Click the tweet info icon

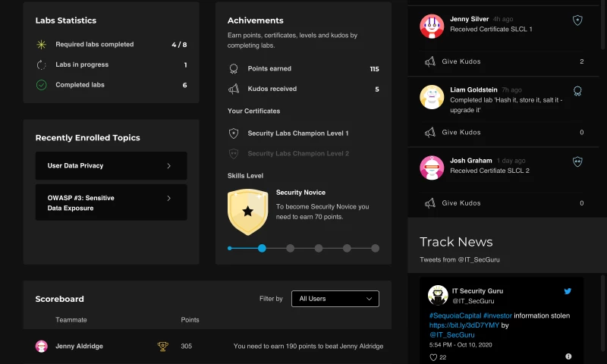568,356
